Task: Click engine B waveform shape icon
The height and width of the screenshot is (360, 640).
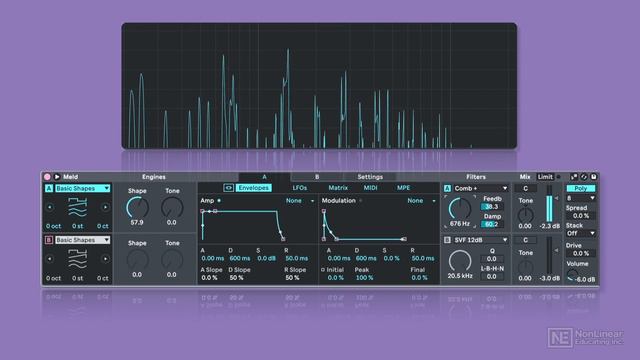Action: [x=78, y=259]
